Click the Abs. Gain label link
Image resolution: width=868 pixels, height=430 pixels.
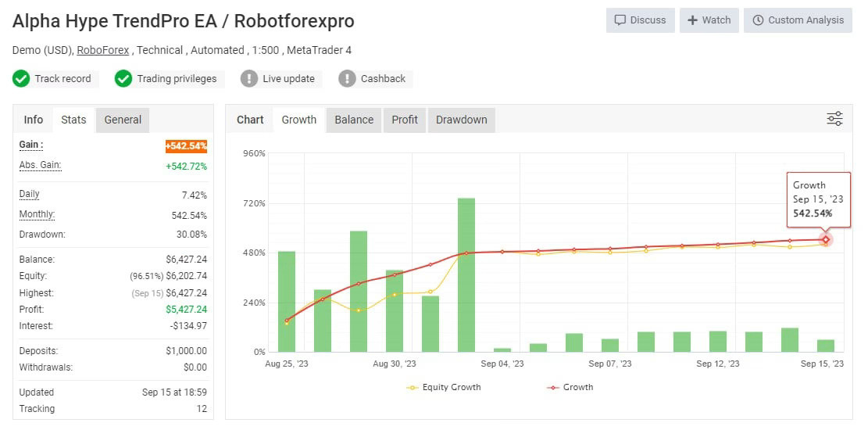40,165
